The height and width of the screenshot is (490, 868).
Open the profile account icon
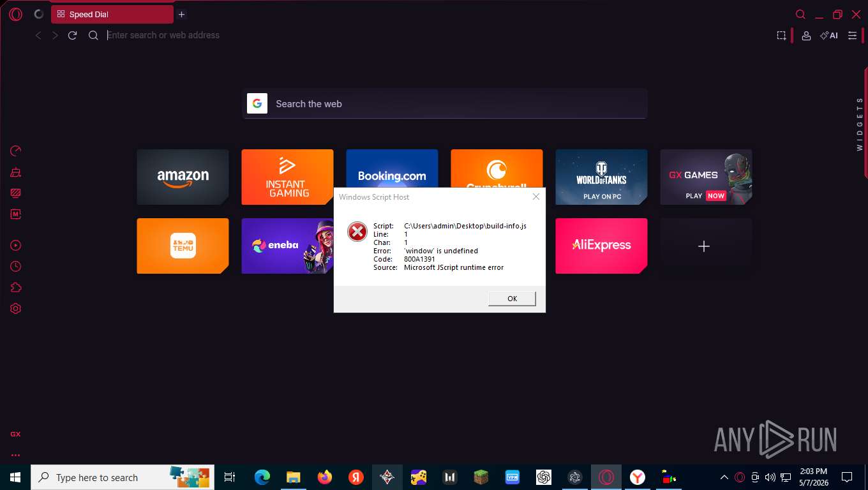coord(806,36)
